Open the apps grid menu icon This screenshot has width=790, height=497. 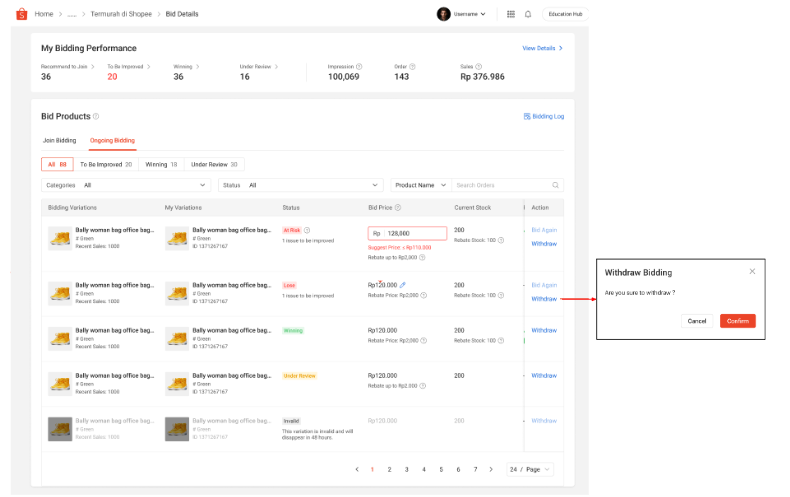(x=511, y=14)
